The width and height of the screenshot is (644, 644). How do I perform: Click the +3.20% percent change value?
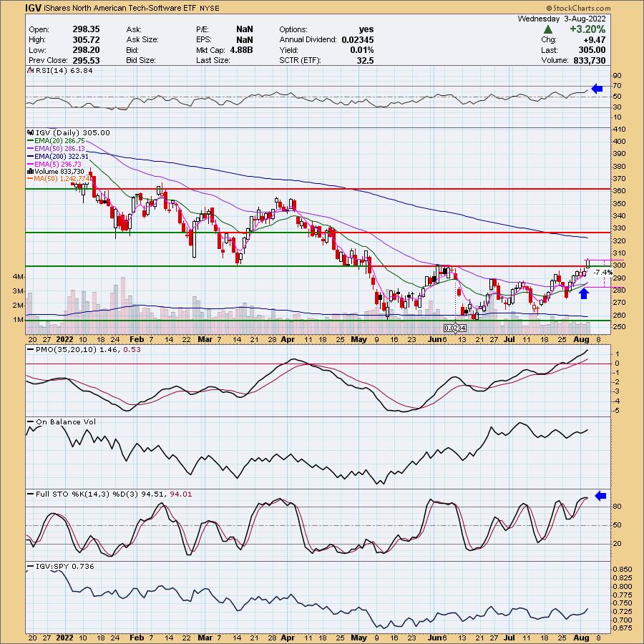click(587, 29)
